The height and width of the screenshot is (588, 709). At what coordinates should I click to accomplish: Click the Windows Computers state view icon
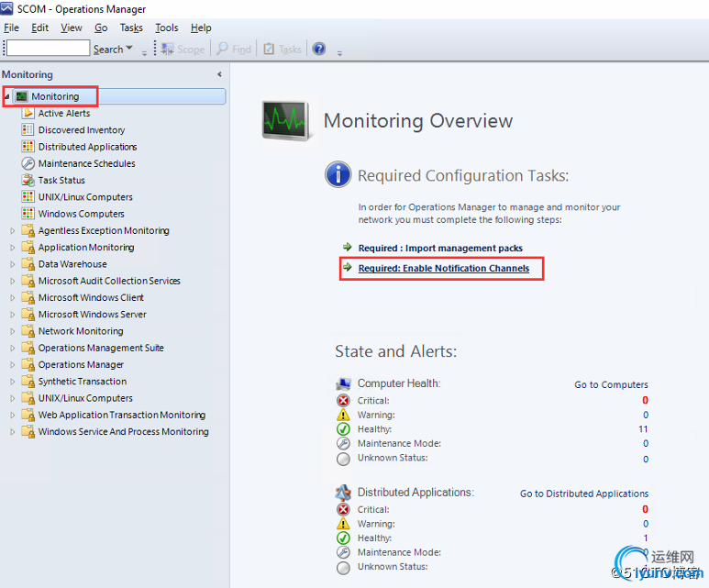28,214
